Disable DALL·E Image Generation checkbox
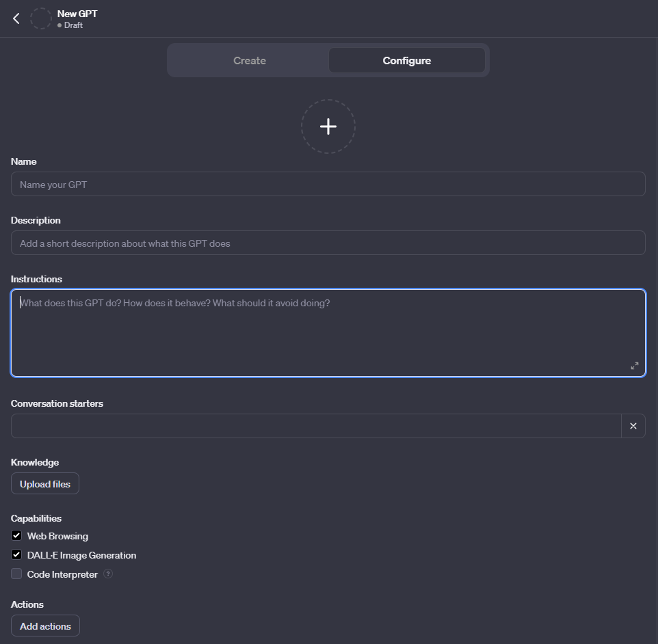 (x=16, y=555)
